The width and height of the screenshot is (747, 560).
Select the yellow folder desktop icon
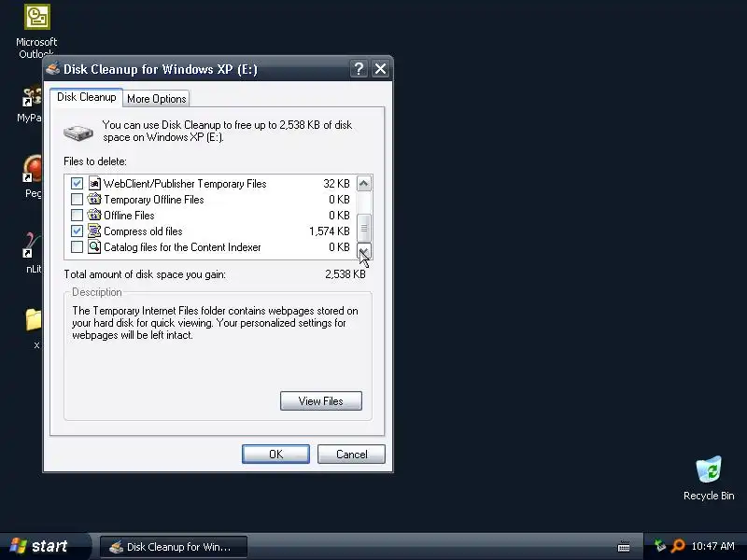(x=34, y=319)
